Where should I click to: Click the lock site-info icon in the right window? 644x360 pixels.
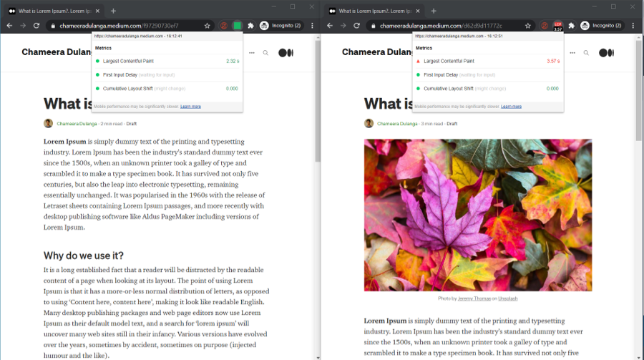click(374, 26)
